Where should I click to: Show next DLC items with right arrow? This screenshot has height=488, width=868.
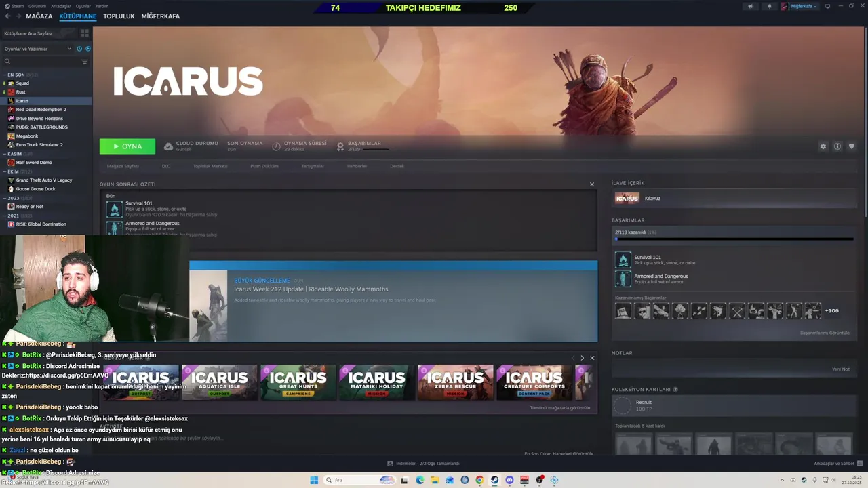582,358
